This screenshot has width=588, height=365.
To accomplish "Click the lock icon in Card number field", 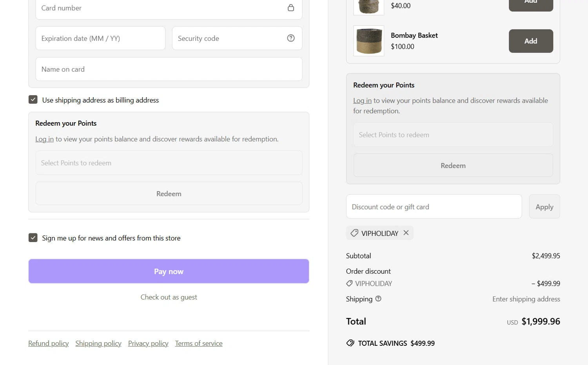I will pos(291,8).
